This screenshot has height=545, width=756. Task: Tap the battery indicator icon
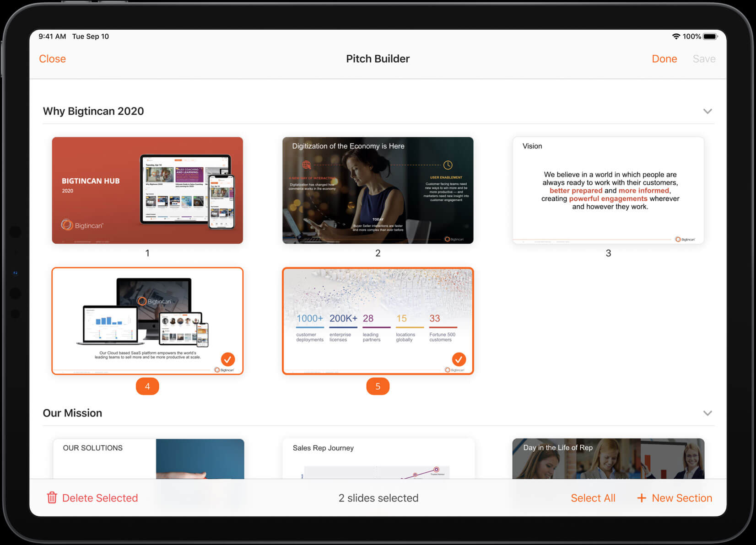tap(710, 37)
